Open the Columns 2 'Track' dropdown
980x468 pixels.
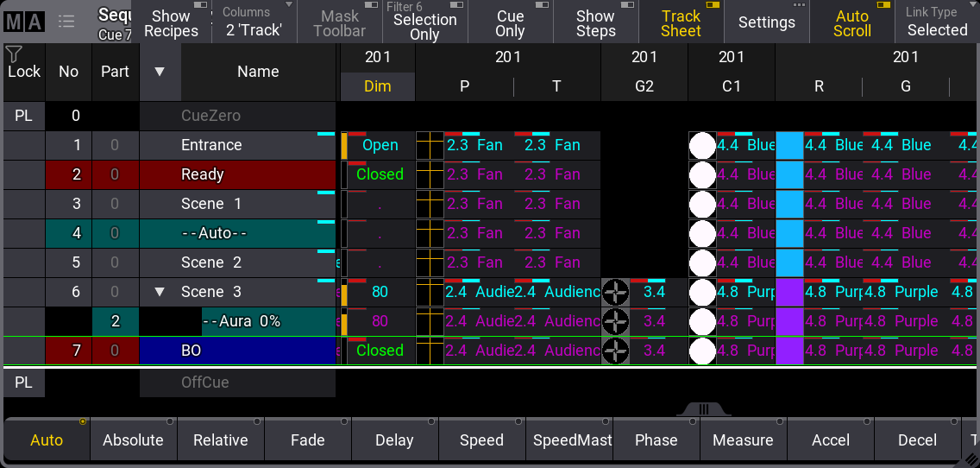point(253,22)
